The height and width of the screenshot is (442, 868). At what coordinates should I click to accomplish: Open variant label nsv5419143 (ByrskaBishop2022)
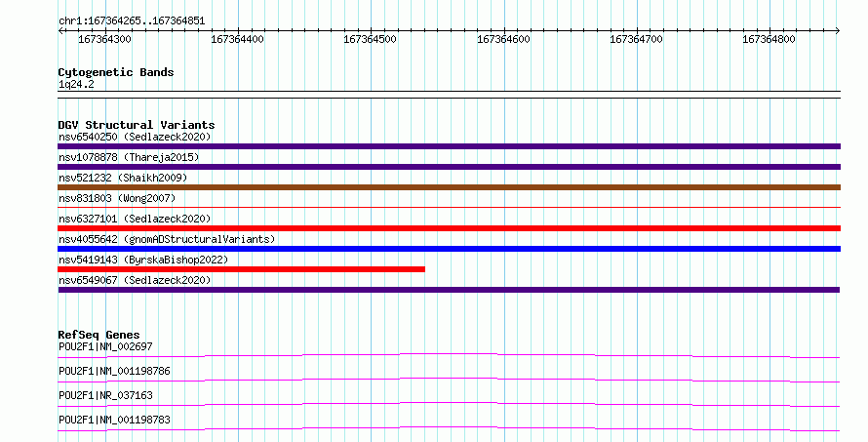[x=143, y=260]
